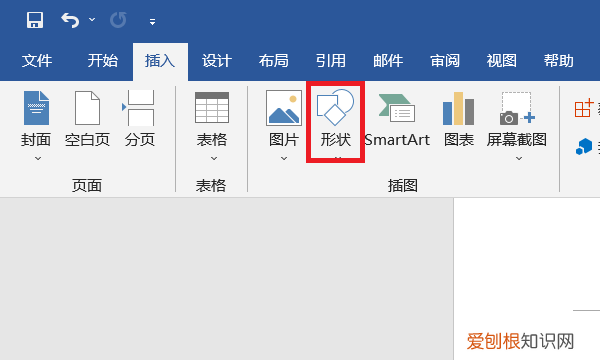
Task: Open the 文件 tab
Action: click(37, 61)
